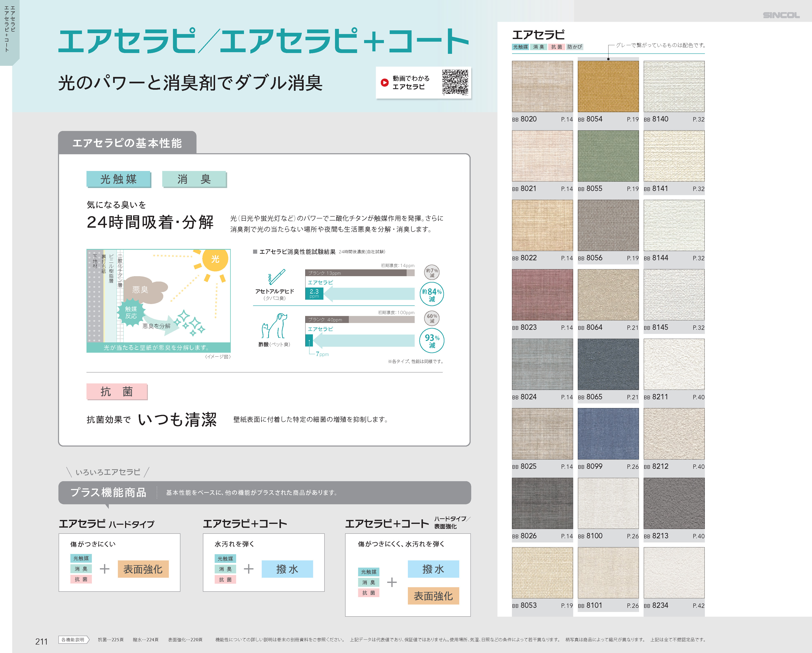Click 水汚れを弾く description text
Viewport: 812px width, 653px height.
click(234, 544)
